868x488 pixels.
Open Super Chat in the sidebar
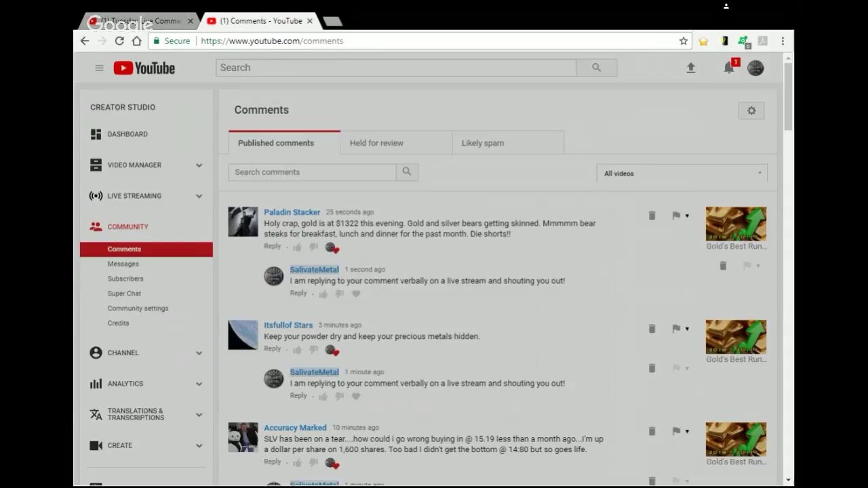(125, 294)
